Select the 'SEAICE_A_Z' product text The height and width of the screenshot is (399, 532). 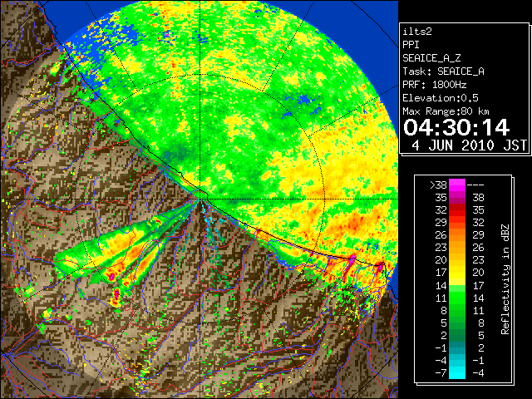[431, 58]
